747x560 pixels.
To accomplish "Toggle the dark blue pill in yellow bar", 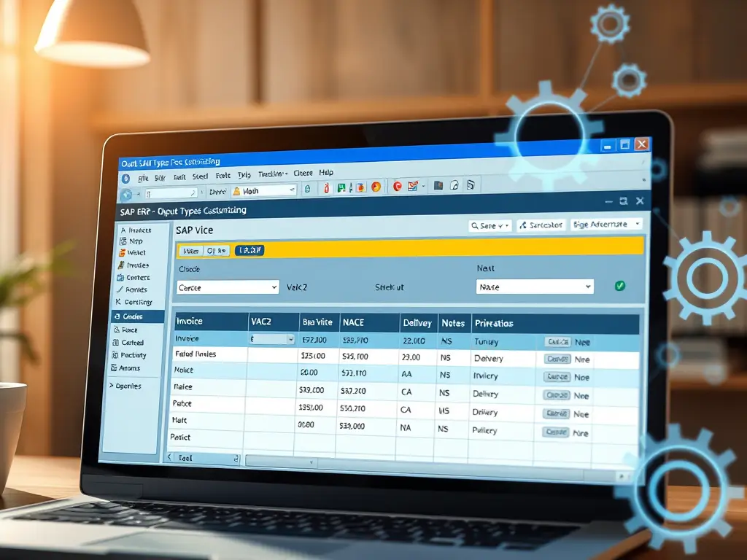I will click(249, 250).
